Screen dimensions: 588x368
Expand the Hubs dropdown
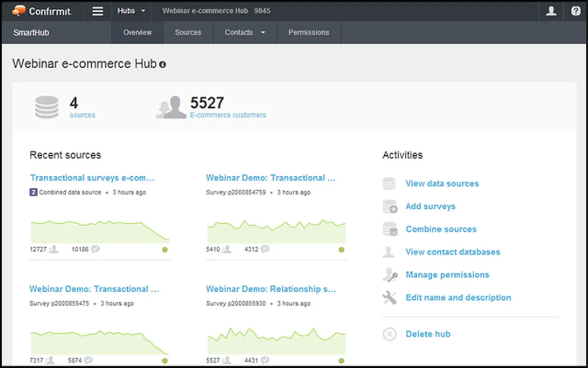tap(131, 11)
